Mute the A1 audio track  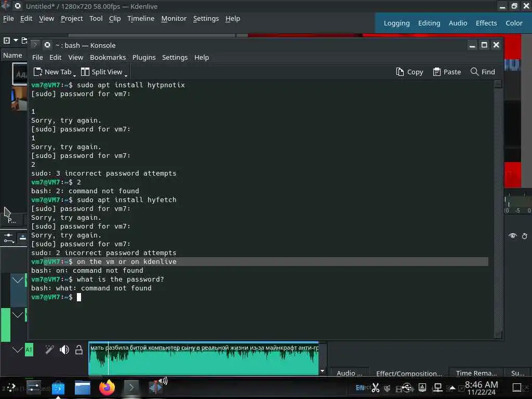point(64,350)
